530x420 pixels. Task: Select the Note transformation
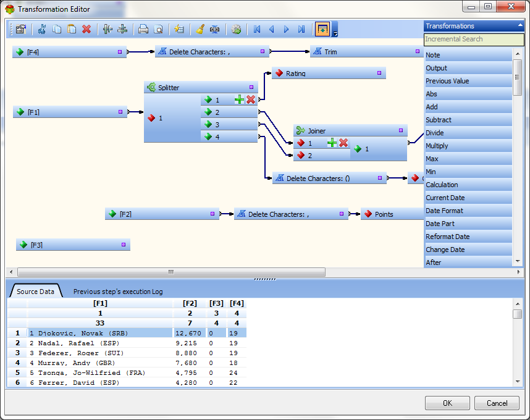(468, 55)
